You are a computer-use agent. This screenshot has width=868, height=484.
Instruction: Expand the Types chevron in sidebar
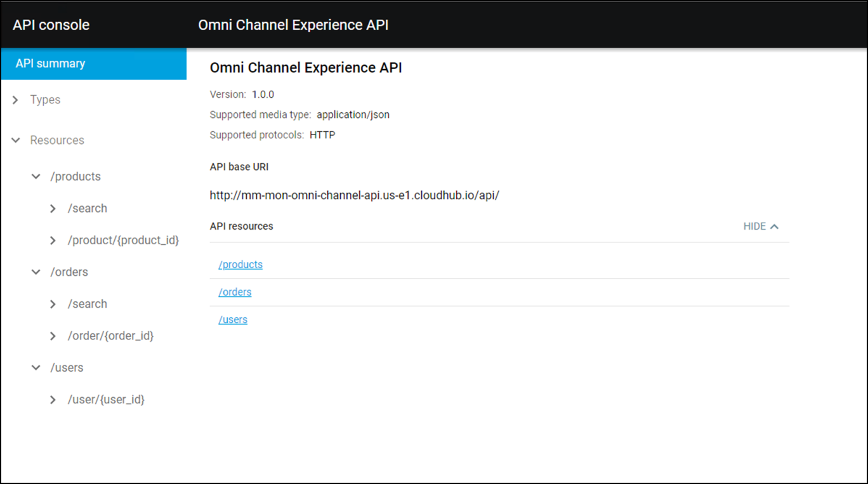point(16,100)
